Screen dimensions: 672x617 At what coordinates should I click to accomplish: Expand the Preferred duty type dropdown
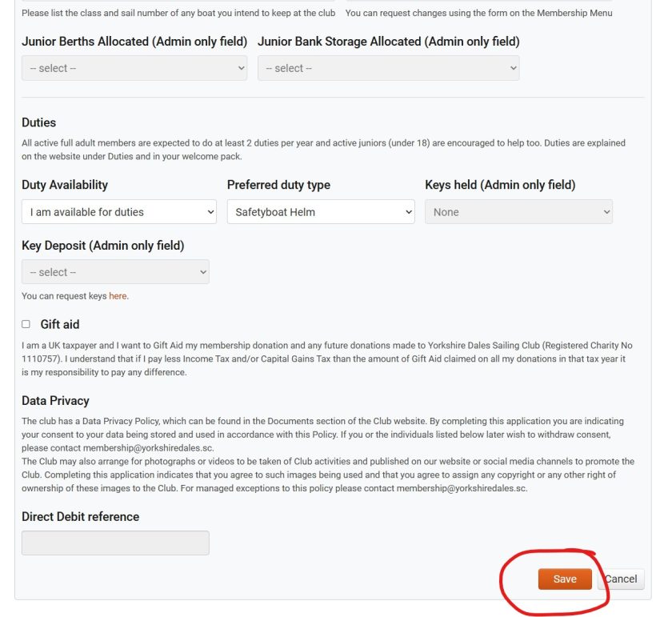(x=321, y=212)
